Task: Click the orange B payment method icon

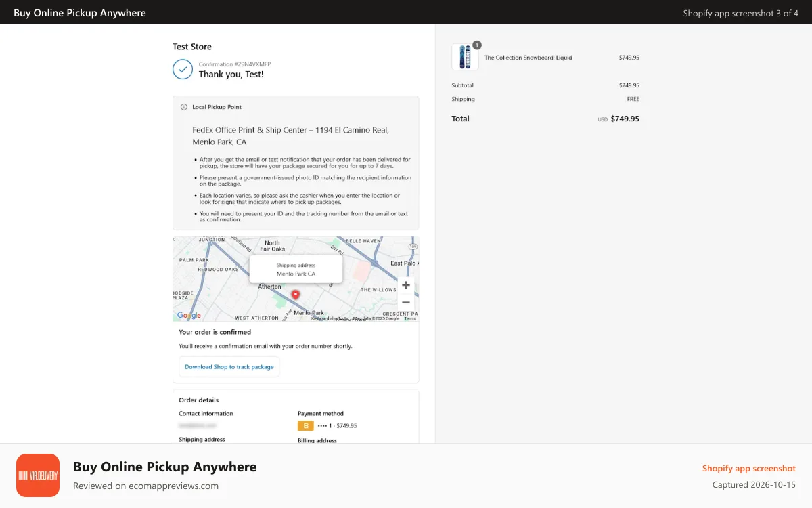Action: [x=305, y=425]
